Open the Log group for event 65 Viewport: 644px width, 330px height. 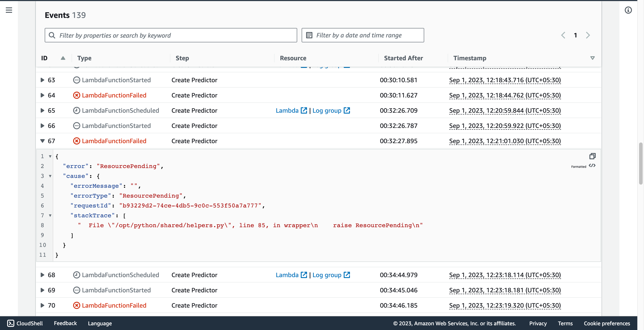tap(327, 110)
